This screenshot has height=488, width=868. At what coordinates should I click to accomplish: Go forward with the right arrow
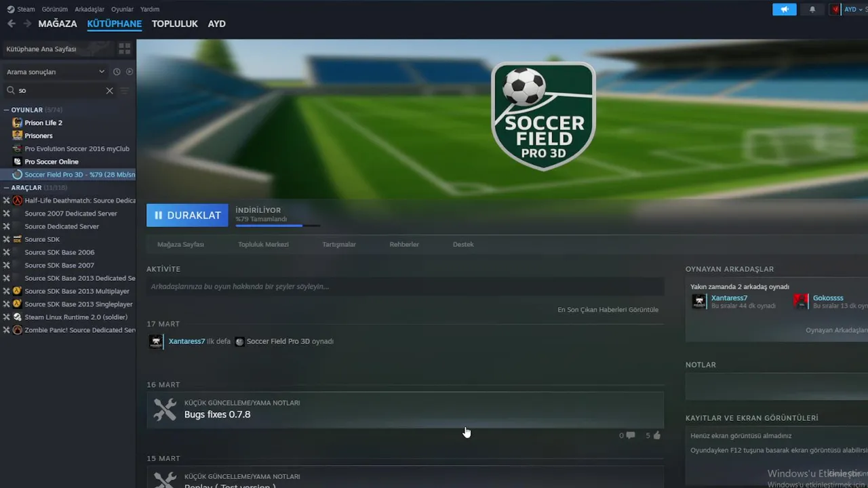pyautogui.click(x=27, y=24)
